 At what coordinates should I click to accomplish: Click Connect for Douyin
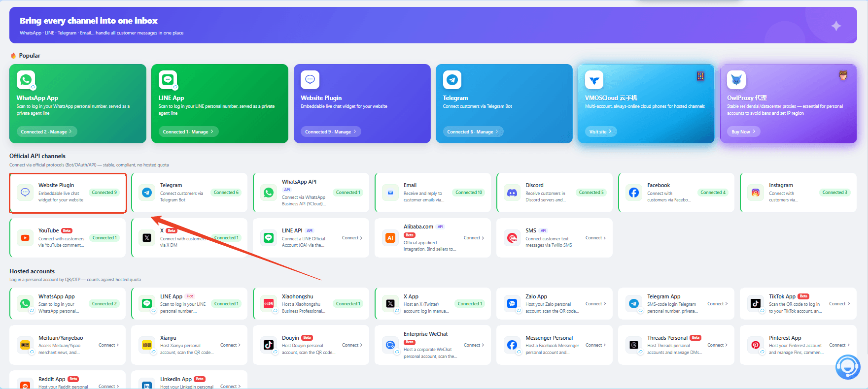pyautogui.click(x=352, y=345)
